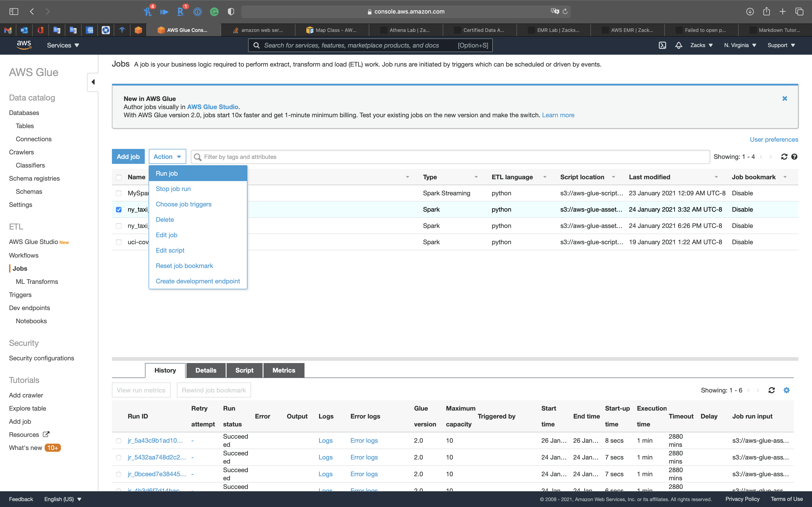Switch to the Script tab

click(x=244, y=370)
